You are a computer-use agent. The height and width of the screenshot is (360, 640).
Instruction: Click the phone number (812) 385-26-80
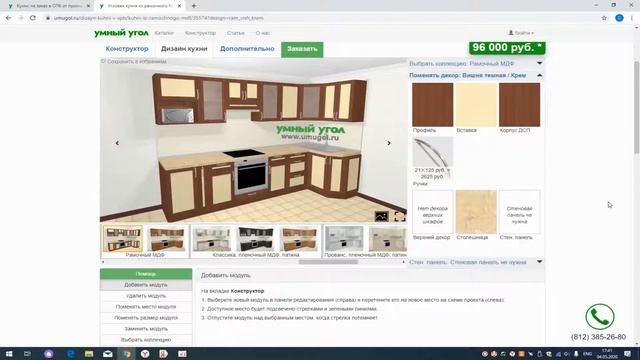point(598,337)
